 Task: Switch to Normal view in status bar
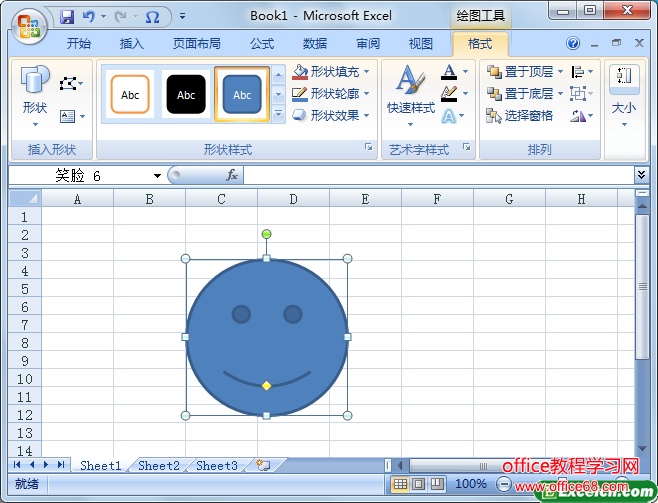[400, 484]
